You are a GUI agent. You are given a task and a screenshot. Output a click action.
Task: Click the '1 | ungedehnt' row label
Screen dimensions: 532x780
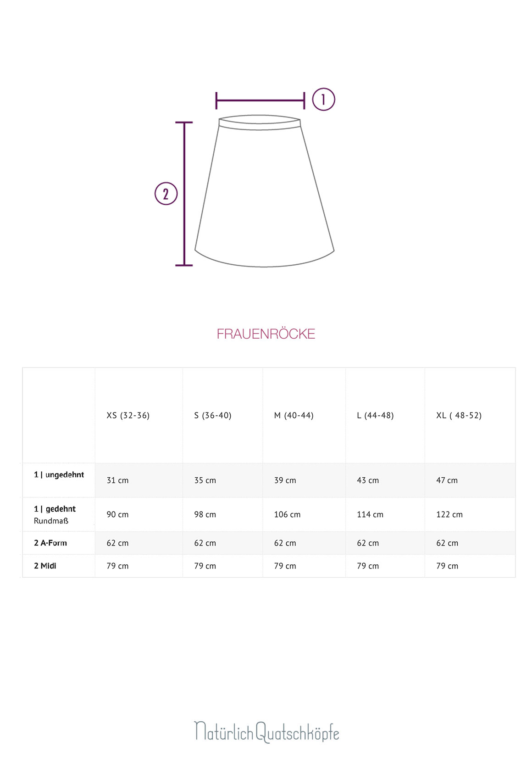click(x=59, y=475)
